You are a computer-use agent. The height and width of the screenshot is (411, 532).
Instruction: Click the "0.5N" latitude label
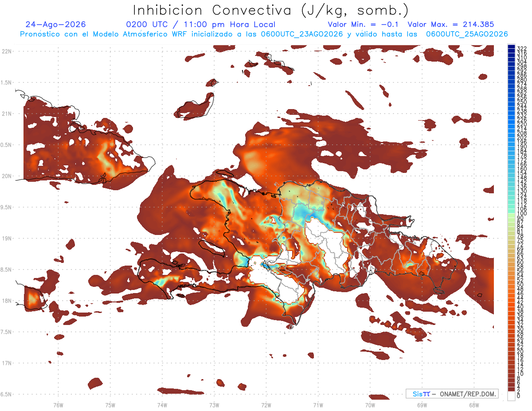click(x=7, y=145)
